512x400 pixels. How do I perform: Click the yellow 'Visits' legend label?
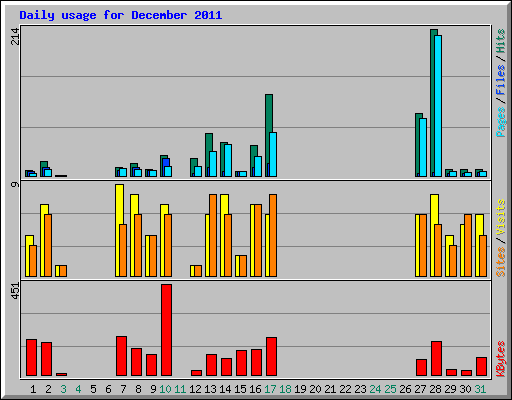point(500,218)
